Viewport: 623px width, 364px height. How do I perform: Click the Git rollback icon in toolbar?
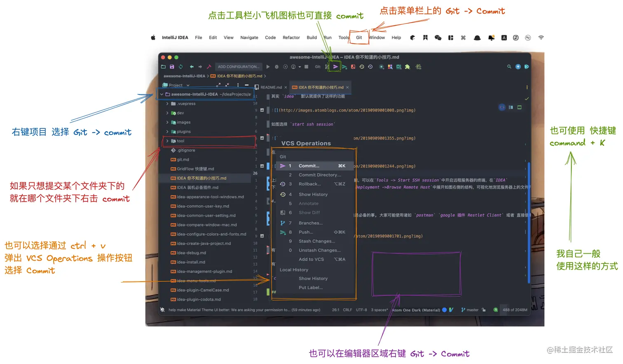(370, 67)
